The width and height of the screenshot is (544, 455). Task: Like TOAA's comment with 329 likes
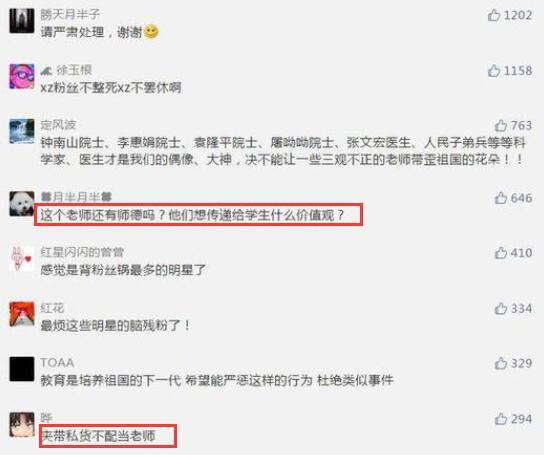pyautogui.click(x=501, y=363)
